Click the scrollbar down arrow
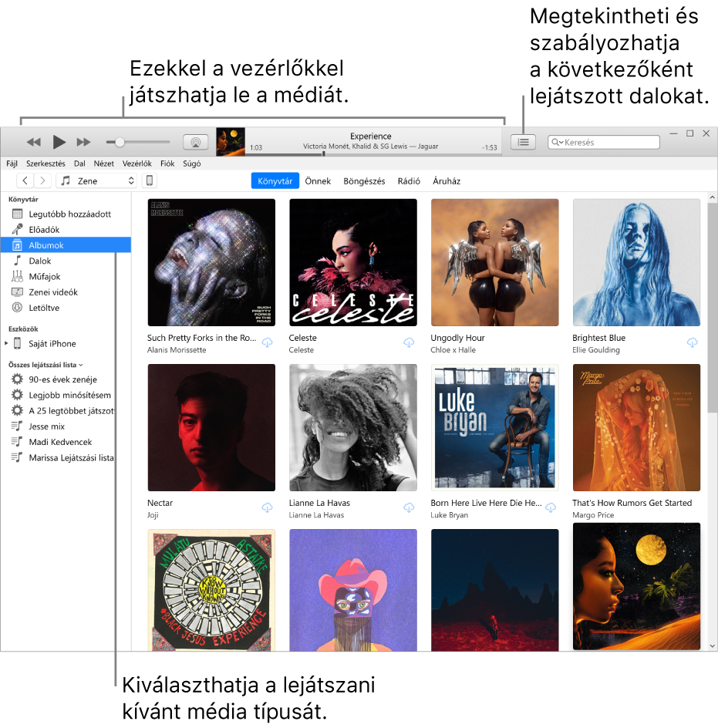This screenshot has width=718, height=728. [713, 645]
